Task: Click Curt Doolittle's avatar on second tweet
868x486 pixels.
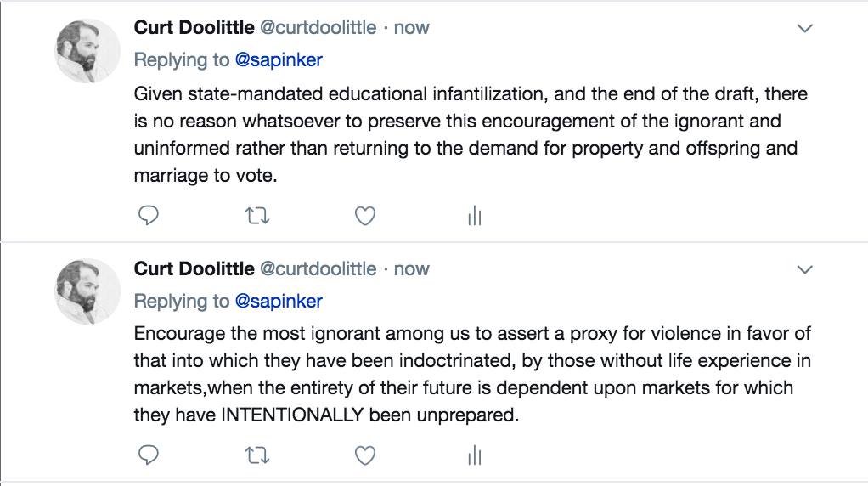Action: pos(88,291)
